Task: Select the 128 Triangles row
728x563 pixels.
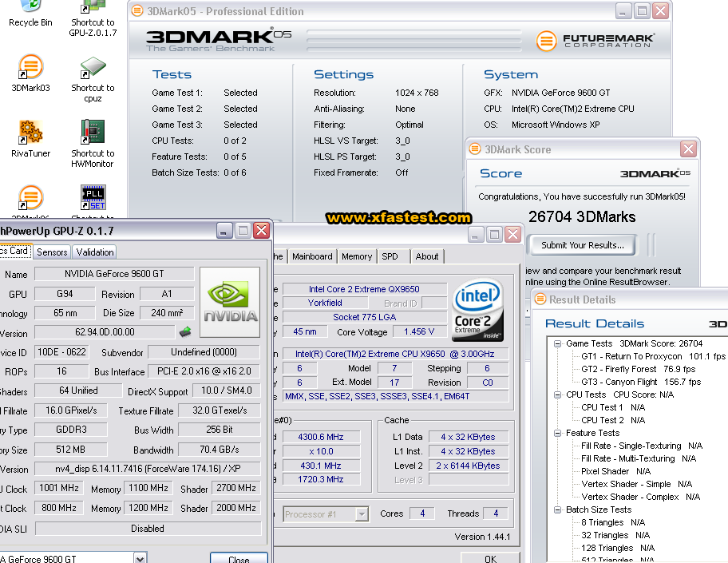Action: coord(618,548)
